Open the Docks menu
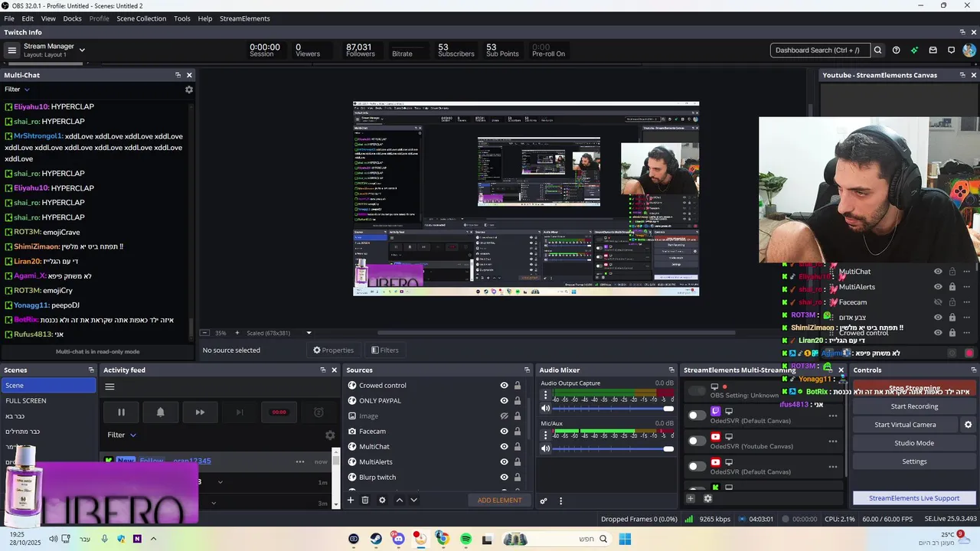Viewport: 980px width, 551px height. (72, 18)
